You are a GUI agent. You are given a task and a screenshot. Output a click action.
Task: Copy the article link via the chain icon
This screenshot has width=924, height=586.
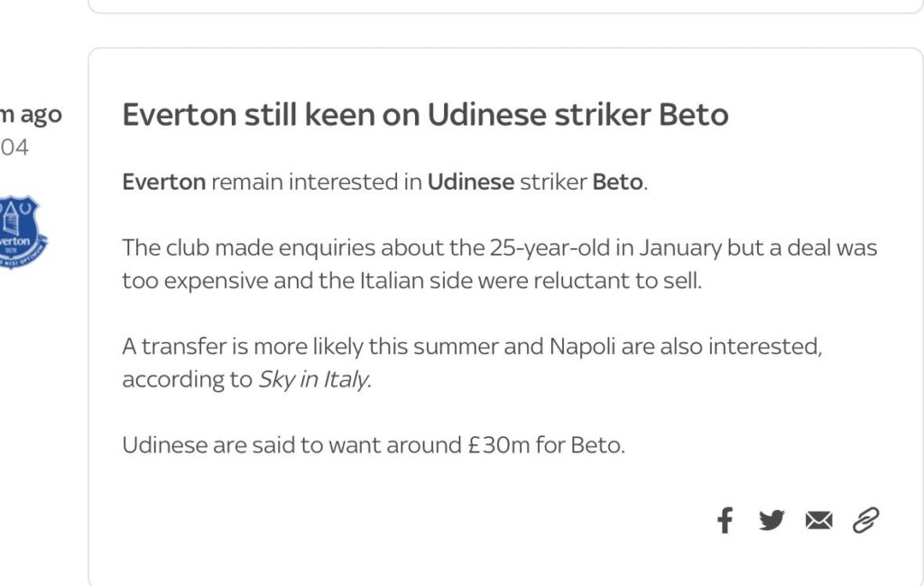point(865,520)
